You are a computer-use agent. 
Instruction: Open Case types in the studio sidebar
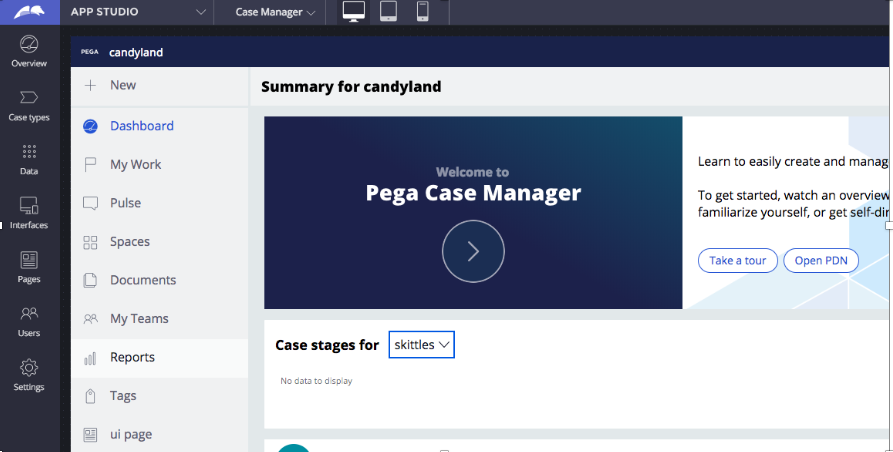click(x=29, y=98)
